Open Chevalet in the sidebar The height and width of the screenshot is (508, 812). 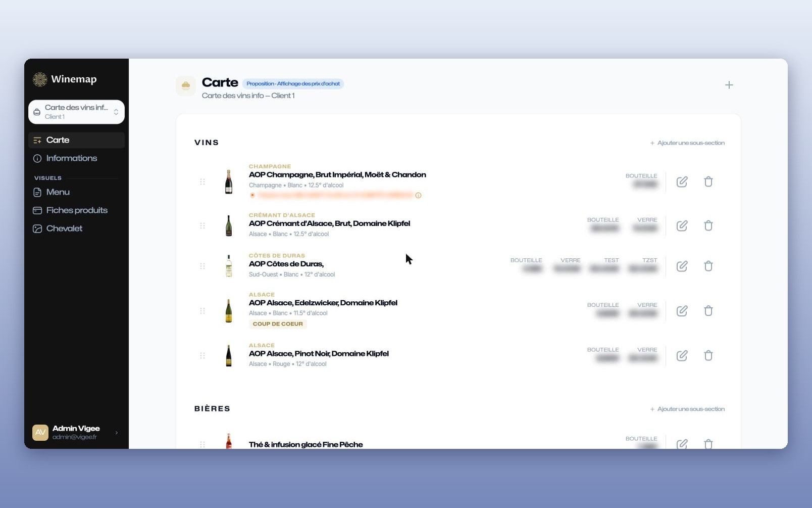click(76, 228)
